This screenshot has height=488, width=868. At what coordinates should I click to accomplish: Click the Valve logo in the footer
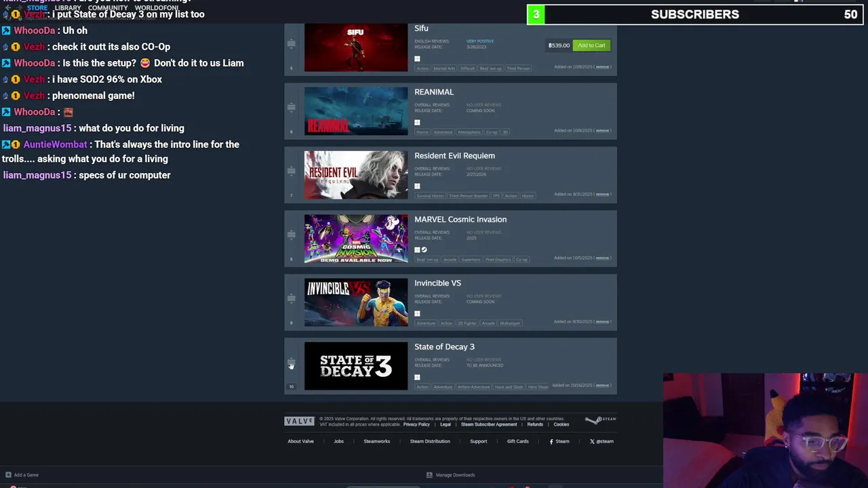pos(299,421)
